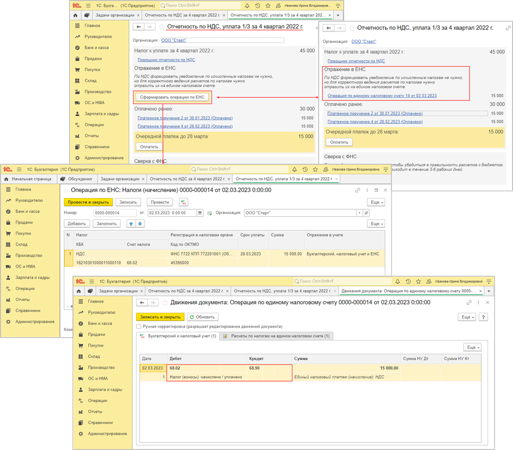Select Задачи организации tab in the bottom window
Screen dimensions: 513x450
click(120, 291)
